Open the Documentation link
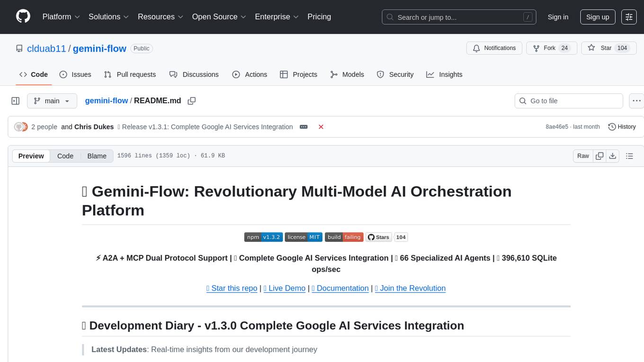The width and height of the screenshot is (644, 362). pyautogui.click(x=340, y=288)
